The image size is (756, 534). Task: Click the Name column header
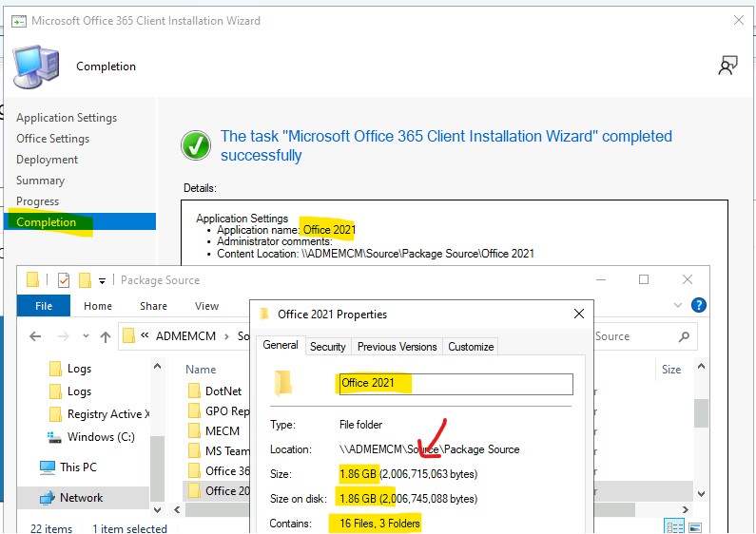[201, 370]
